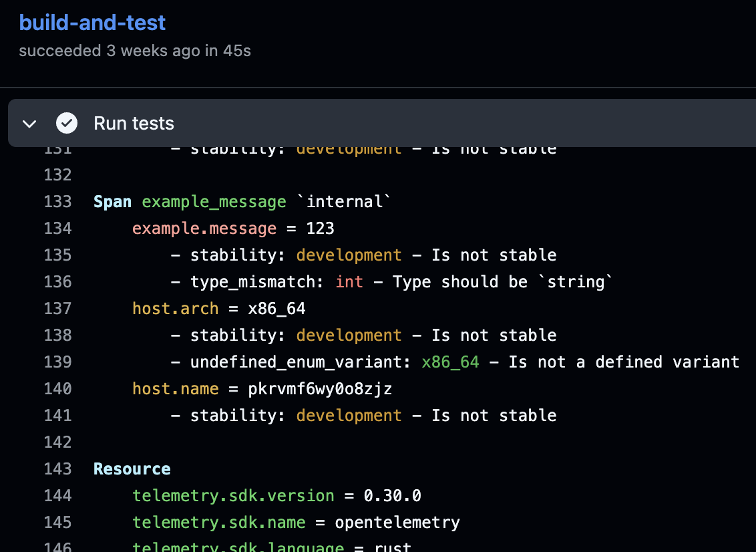Image resolution: width=756 pixels, height=552 pixels.
Task: Expand the Span example_message entry
Action: tap(214, 201)
